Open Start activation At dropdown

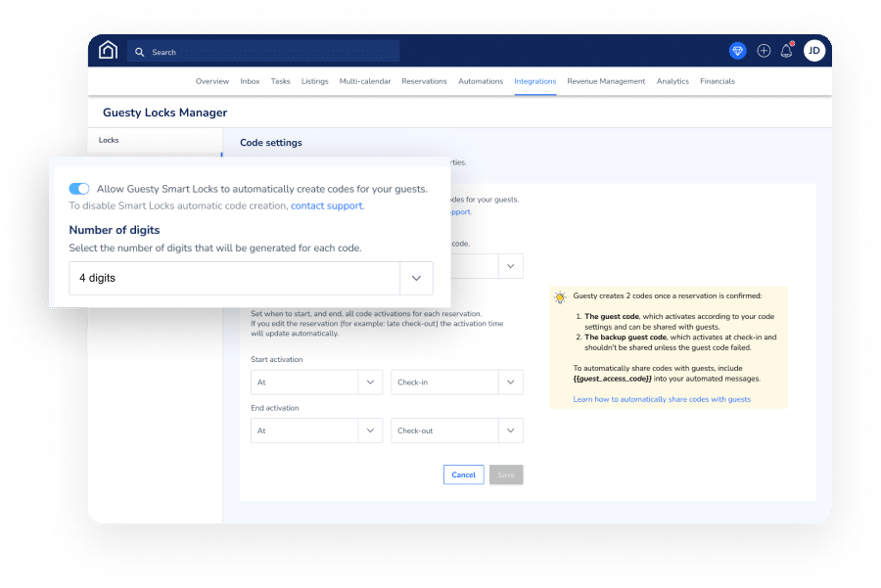pyautogui.click(x=316, y=382)
